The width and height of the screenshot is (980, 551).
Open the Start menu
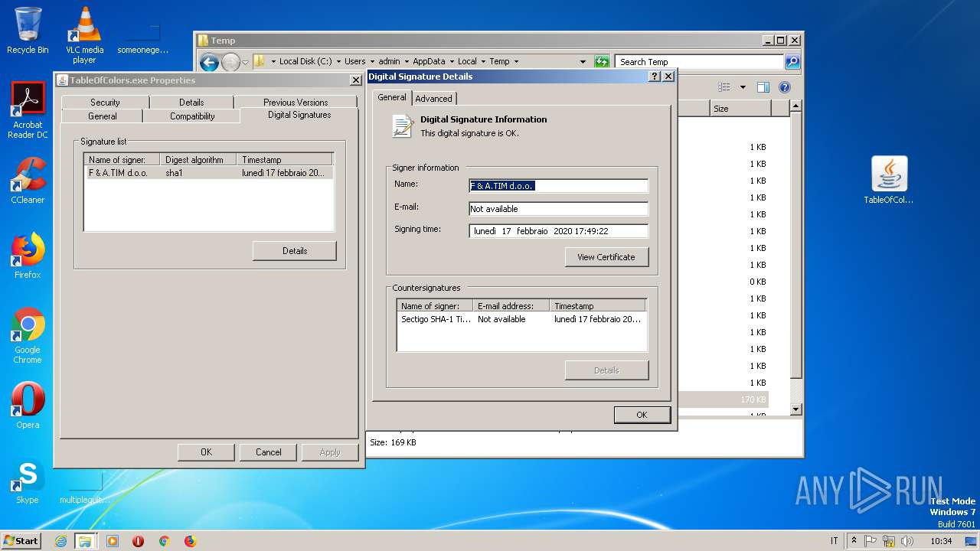(21, 541)
